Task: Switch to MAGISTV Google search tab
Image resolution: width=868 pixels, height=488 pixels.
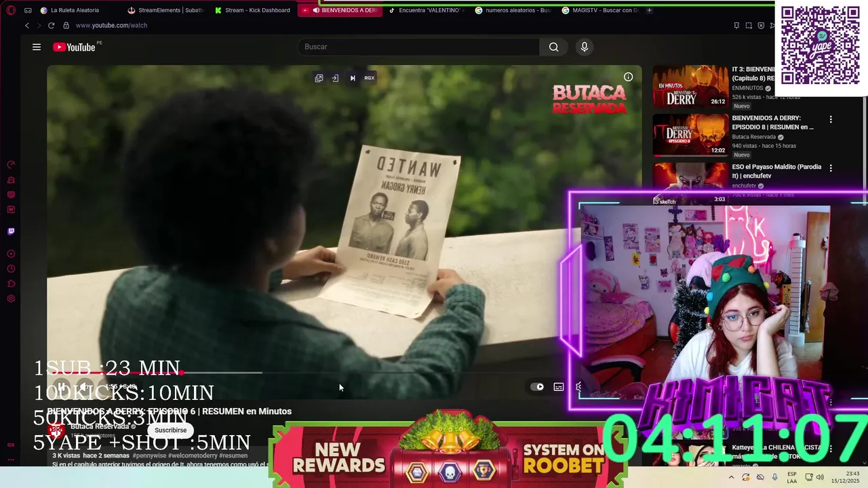Action: click(x=599, y=10)
